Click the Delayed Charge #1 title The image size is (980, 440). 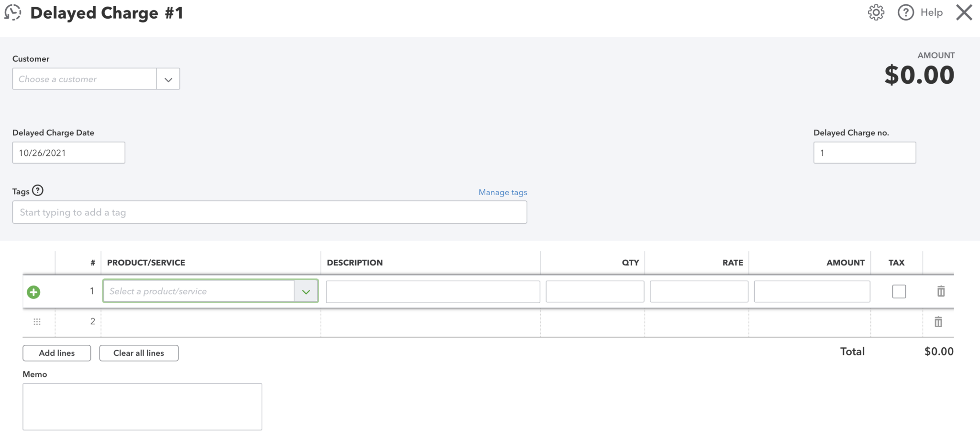(107, 13)
